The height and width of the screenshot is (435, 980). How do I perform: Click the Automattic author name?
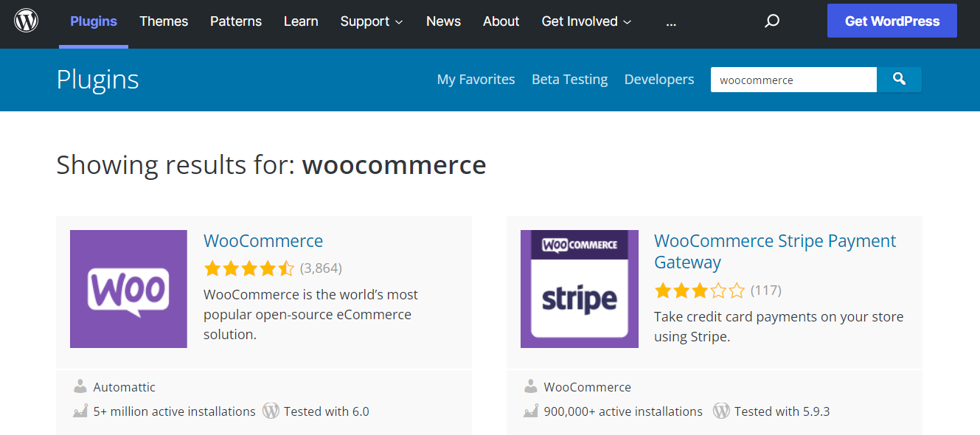click(125, 387)
